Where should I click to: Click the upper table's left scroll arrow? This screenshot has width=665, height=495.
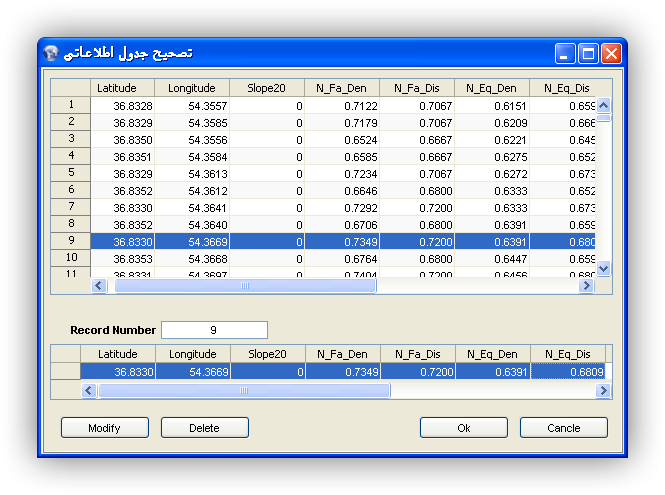pyautogui.click(x=99, y=285)
